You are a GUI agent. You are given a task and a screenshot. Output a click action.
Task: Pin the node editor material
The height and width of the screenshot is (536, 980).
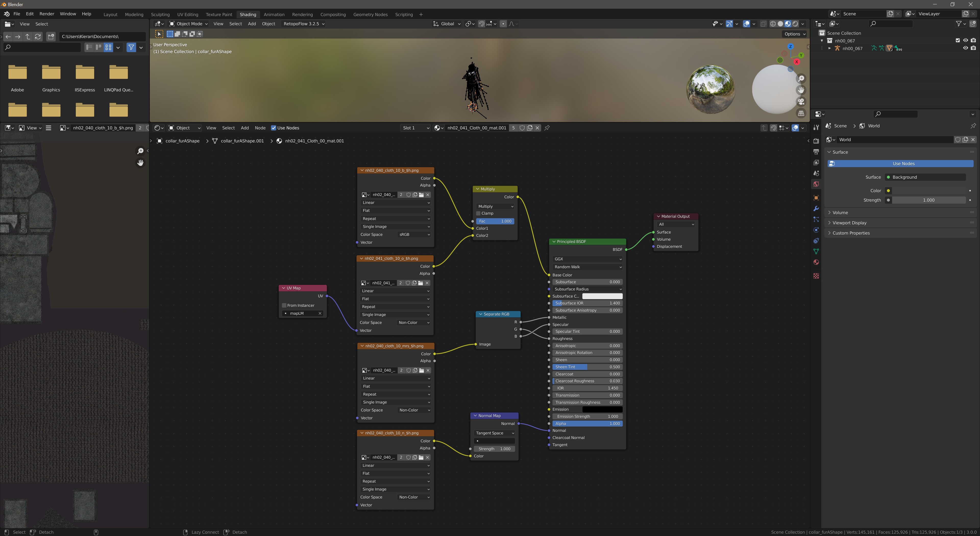[x=547, y=128]
